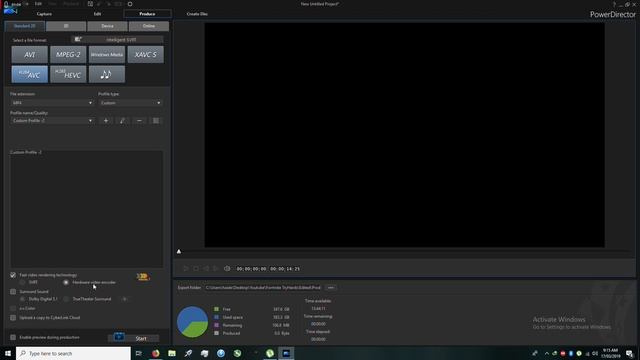The image size is (640, 360).
Task: Open Task View on the taskbar
Action: 139,353
